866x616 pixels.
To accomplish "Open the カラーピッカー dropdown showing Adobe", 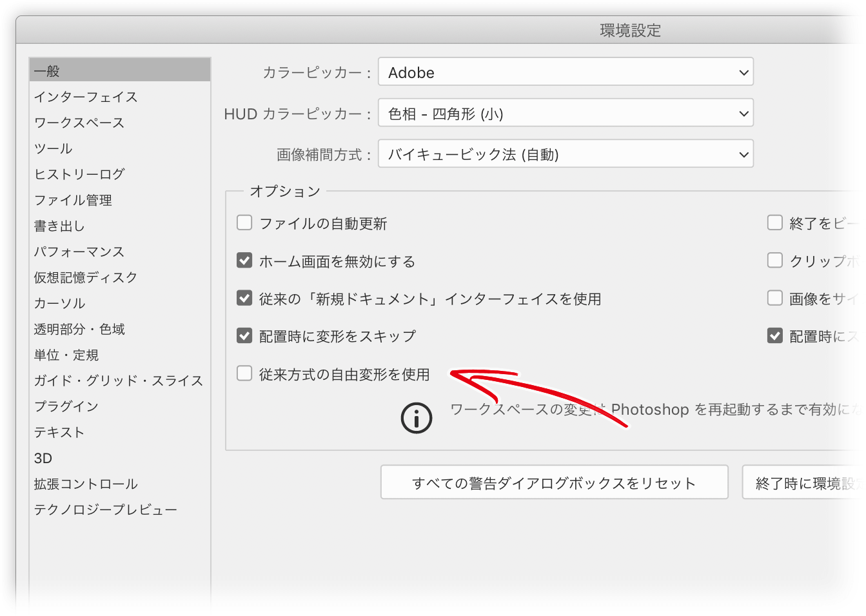I will [x=566, y=72].
